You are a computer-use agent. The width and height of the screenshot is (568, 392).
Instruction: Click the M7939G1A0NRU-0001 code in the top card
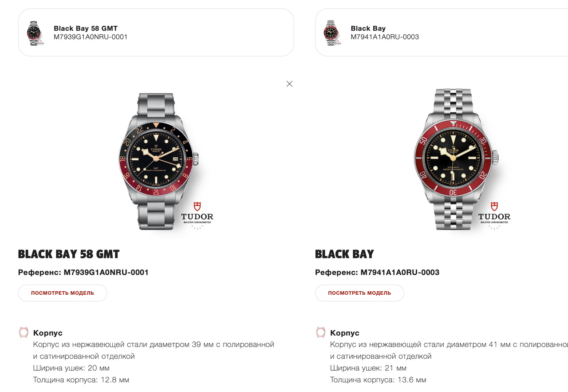pos(91,37)
